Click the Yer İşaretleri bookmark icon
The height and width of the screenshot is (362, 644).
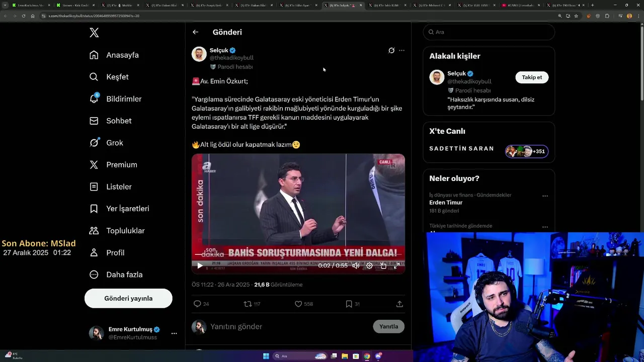click(x=94, y=209)
